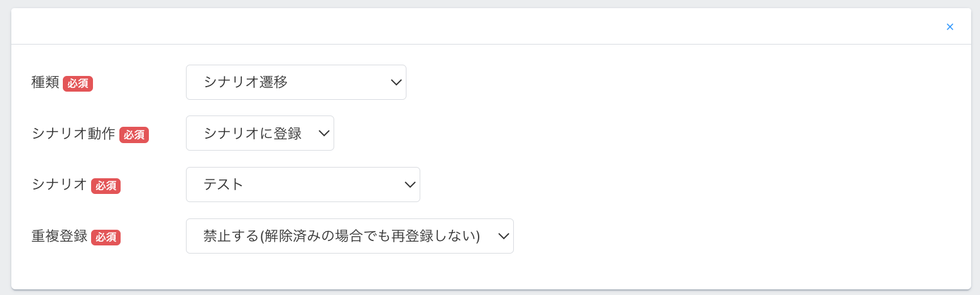Open the 種類 dropdown showing シナリオ遷移
This screenshot has height=295, width=980.
(x=283, y=82)
